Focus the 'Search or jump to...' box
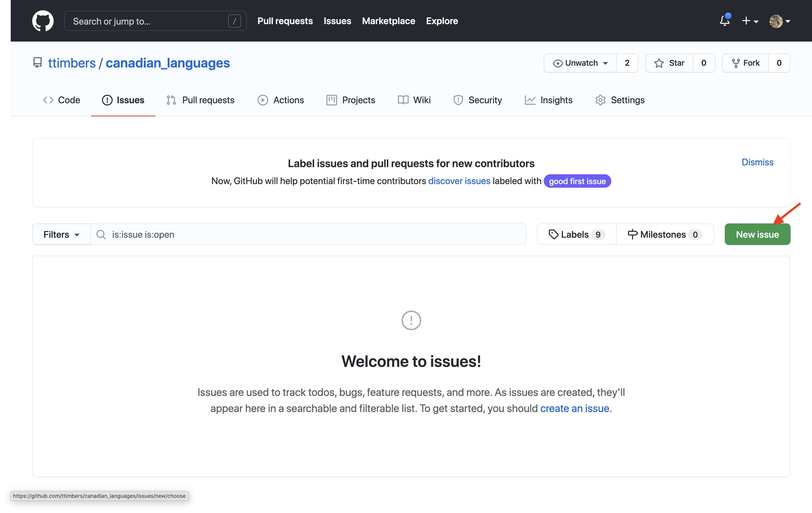This screenshot has width=812, height=513. pyautogui.click(x=155, y=21)
